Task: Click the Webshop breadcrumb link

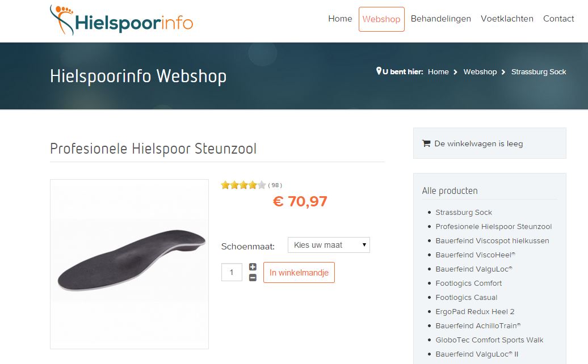Action: tap(480, 72)
